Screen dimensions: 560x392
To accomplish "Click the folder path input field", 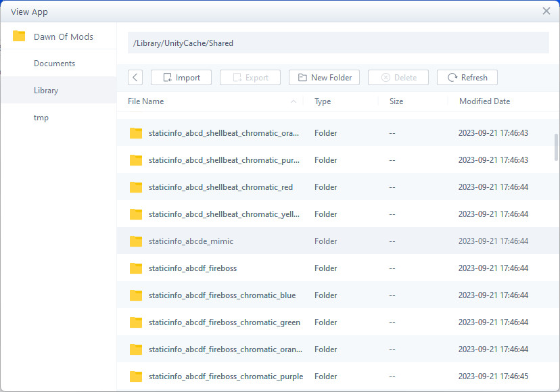I will tap(338, 43).
